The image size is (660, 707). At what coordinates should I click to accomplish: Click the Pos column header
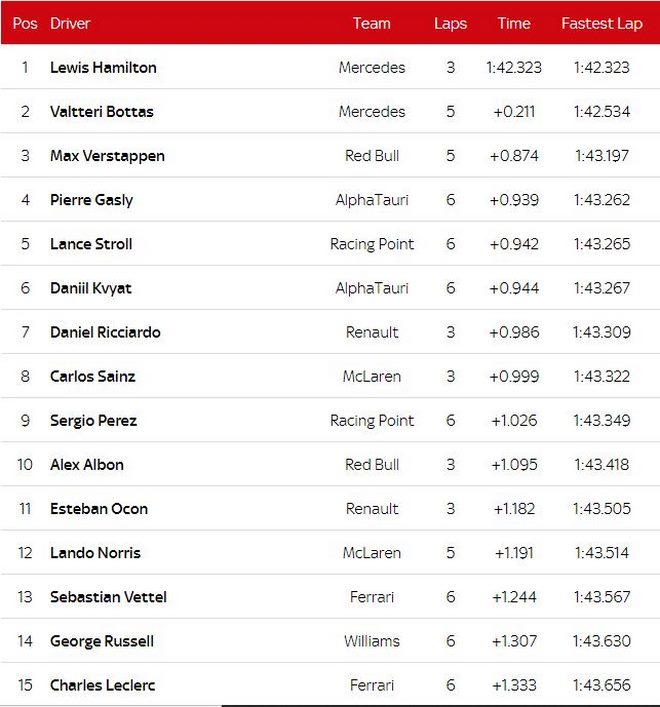coord(25,23)
